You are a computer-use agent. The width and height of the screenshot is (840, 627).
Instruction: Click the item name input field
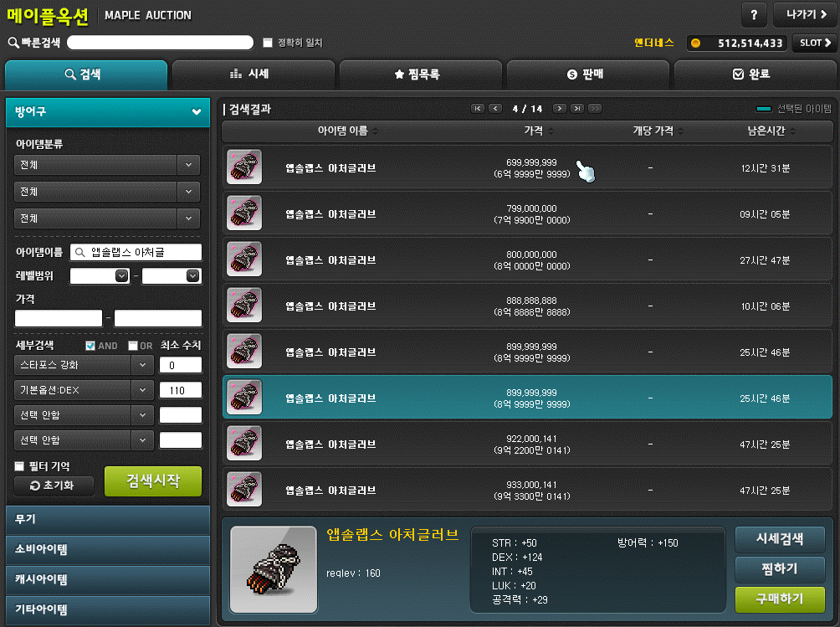(136, 252)
